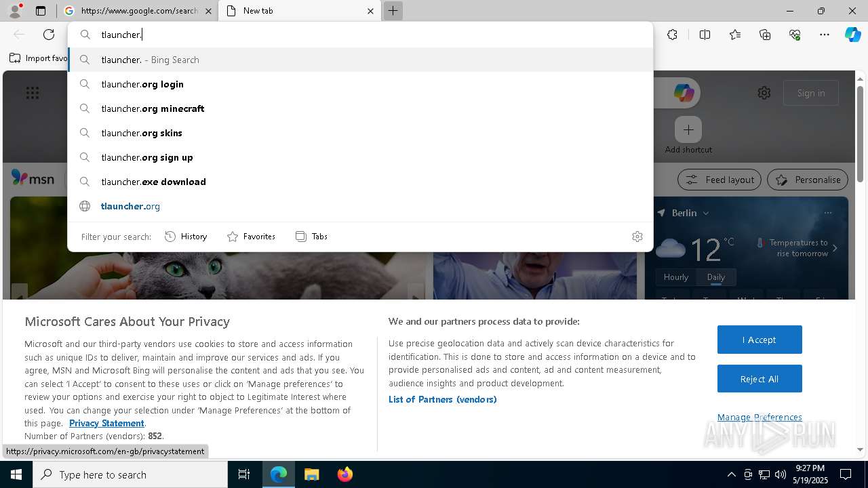
Task: Click the taskbar search box
Action: pyautogui.click(x=130, y=474)
